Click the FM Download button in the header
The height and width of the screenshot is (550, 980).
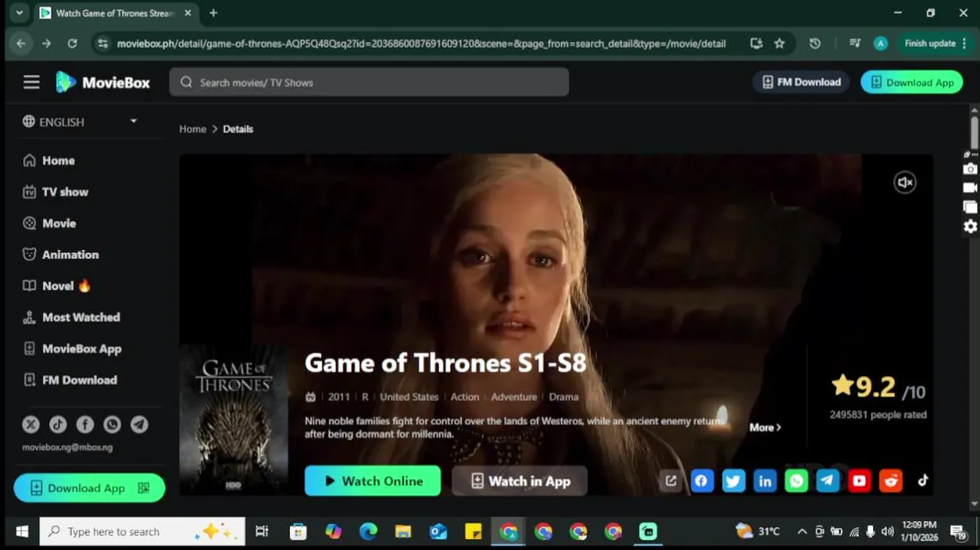pyautogui.click(x=801, y=82)
